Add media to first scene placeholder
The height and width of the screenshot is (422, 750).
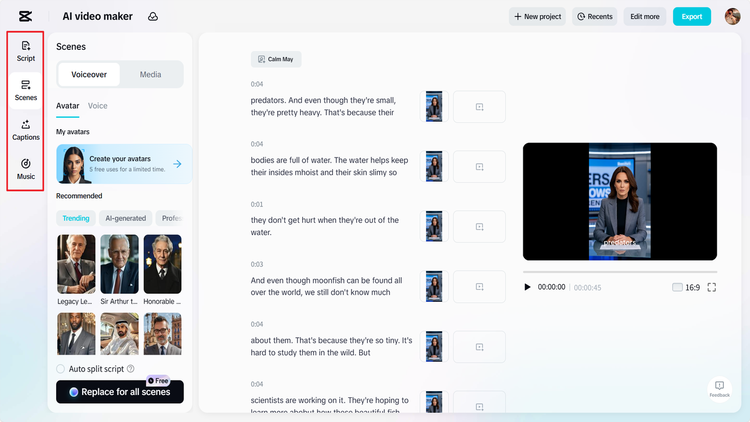(x=479, y=107)
